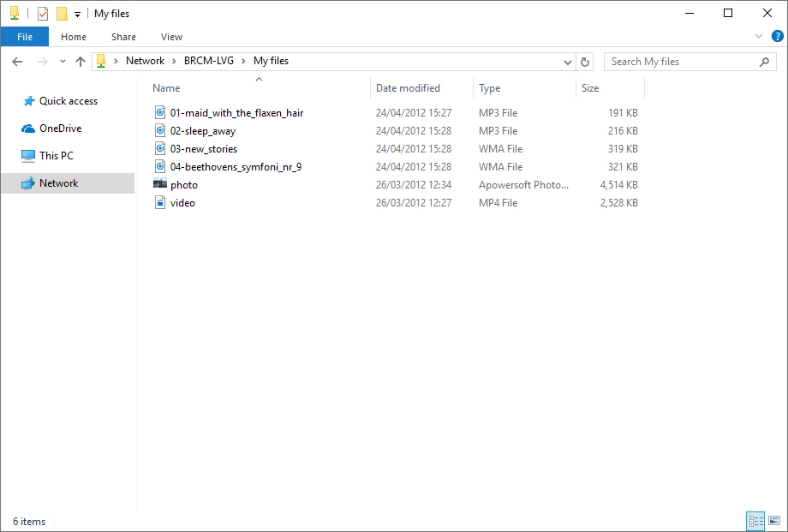788x532 pixels.
Task: Click the This PC monitor icon
Action: click(28, 156)
